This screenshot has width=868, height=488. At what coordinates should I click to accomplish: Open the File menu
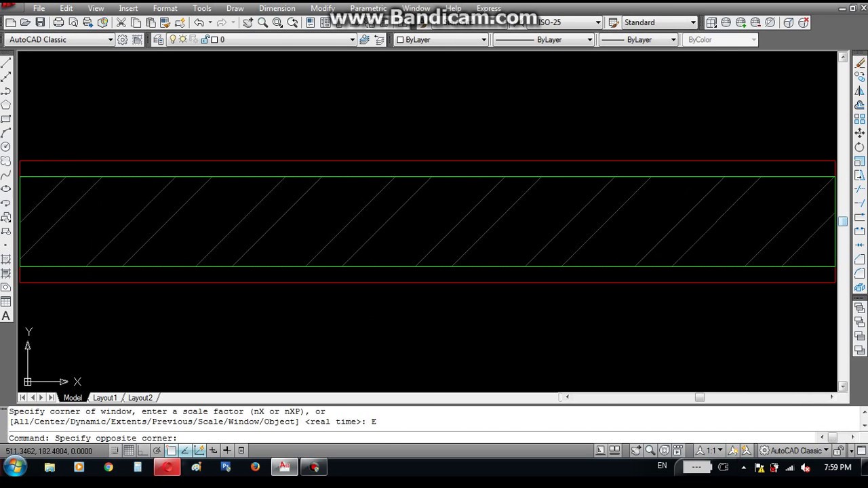click(x=39, y=8)
